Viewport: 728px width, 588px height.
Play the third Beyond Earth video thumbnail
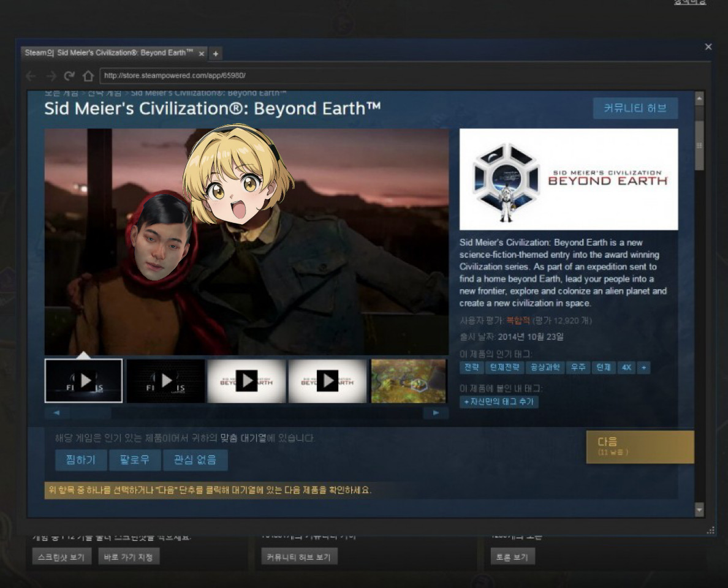(246, 380)
